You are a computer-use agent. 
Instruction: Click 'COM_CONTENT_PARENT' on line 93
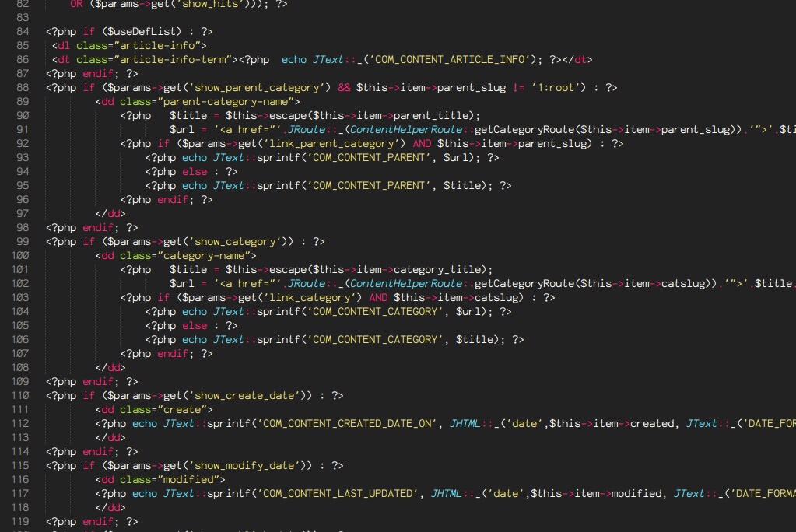click(369, 157)
